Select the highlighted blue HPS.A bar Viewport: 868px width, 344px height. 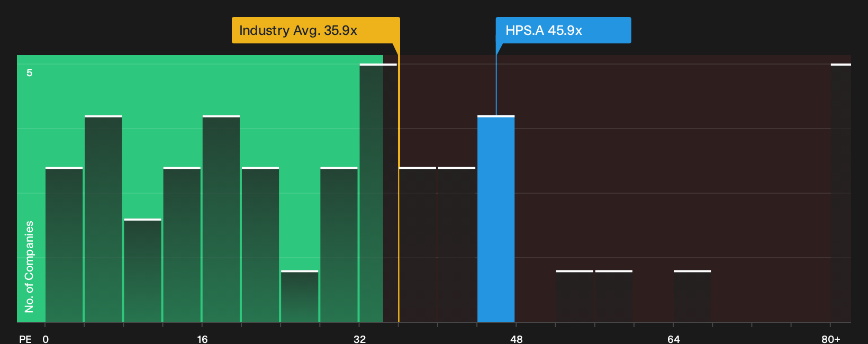click(496, 219)
